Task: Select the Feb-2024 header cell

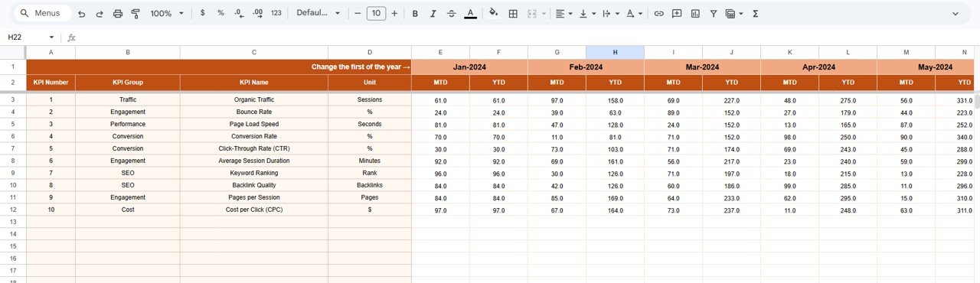Action: (x=586, y=67)
